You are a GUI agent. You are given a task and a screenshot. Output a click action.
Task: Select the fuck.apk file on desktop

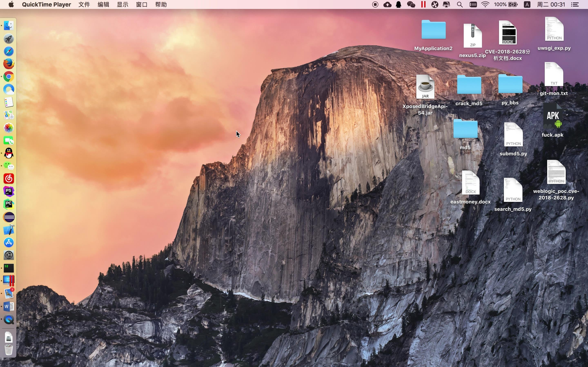tap(552, 116)
